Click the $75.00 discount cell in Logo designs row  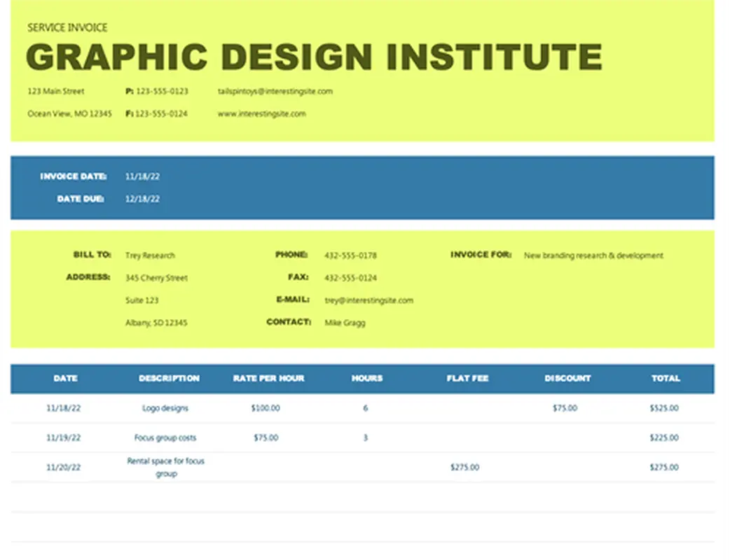click(565, 408)
